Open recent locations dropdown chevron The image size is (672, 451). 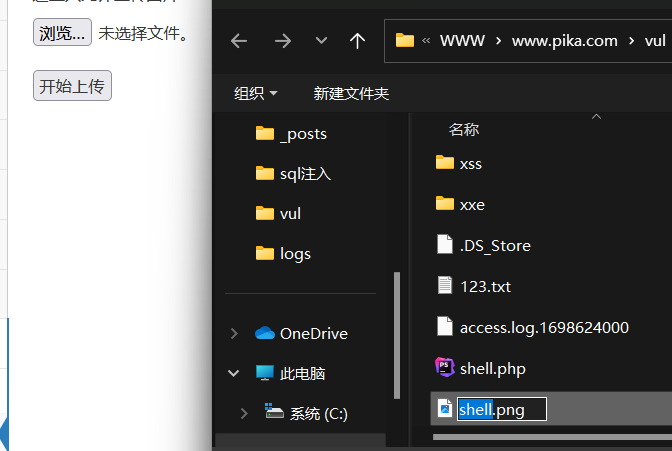(x=321, y=41)
